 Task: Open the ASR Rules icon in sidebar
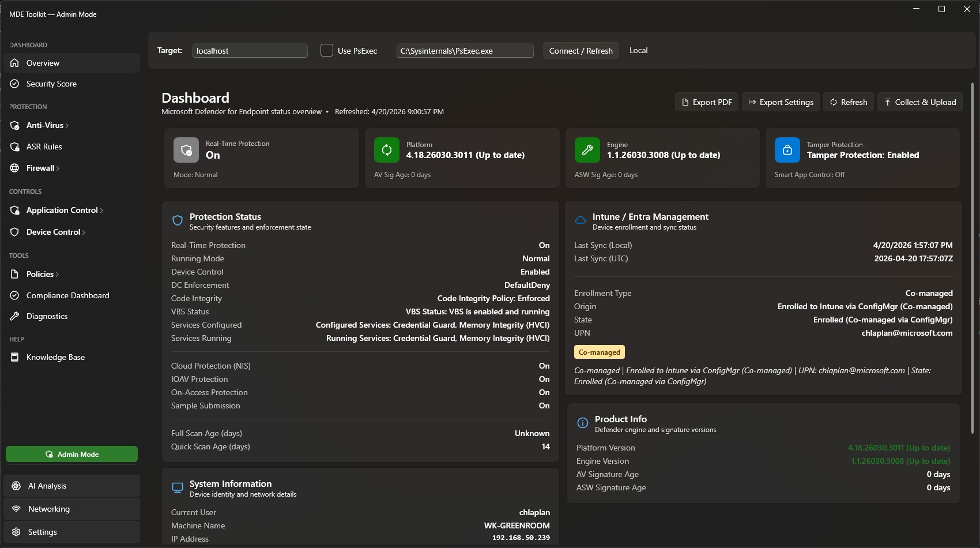[15, 147]
